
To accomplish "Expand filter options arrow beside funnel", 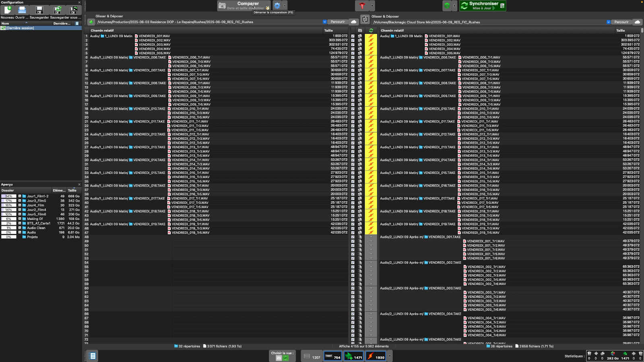I will tap(372, 6).
